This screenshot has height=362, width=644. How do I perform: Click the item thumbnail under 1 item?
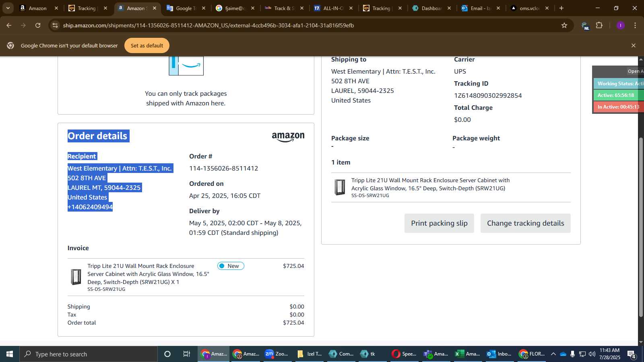pos(340,187)
